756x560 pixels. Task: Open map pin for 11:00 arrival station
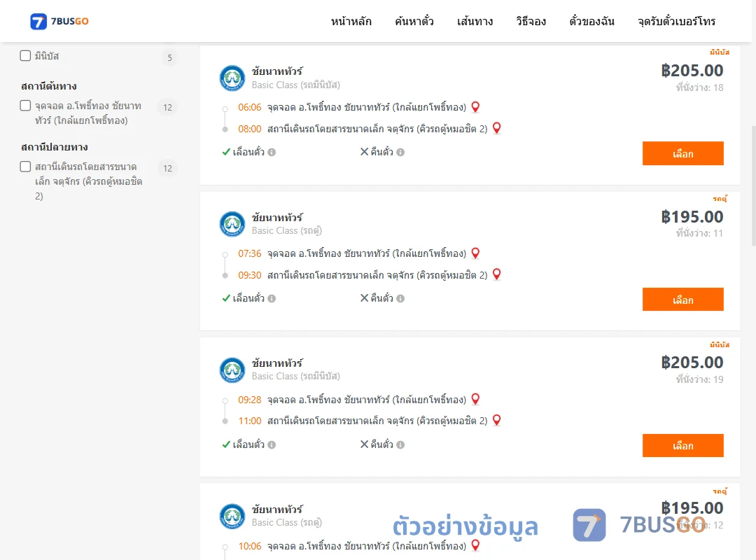[x=496, y=420]
